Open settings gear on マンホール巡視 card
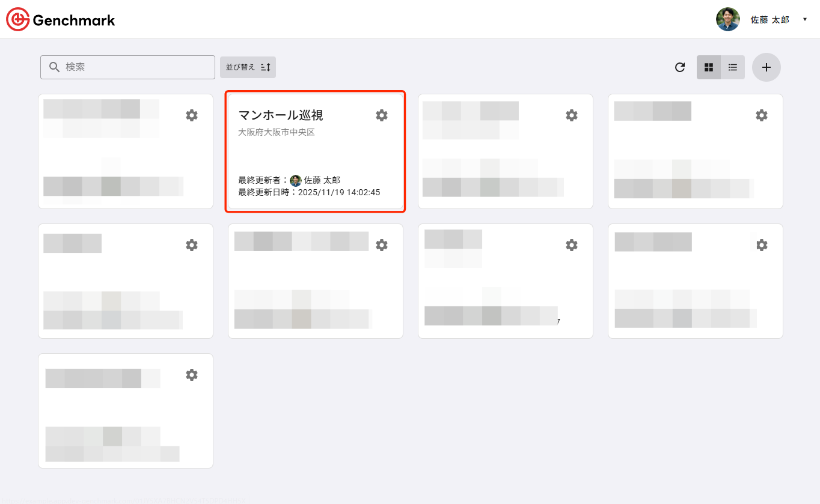This screenshot has width=820, height=504. (x=382, y=115)
